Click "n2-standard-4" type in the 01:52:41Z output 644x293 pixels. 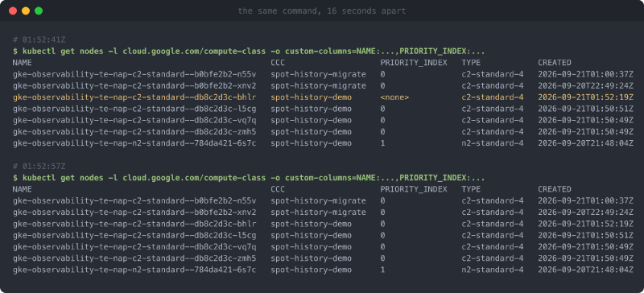(493, 143)
